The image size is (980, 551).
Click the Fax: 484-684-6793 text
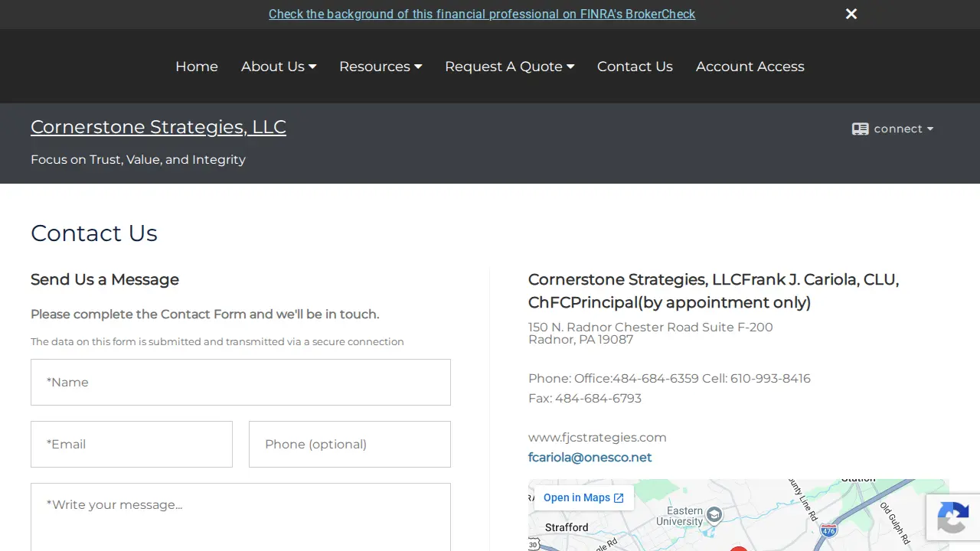tap(585, 398)
